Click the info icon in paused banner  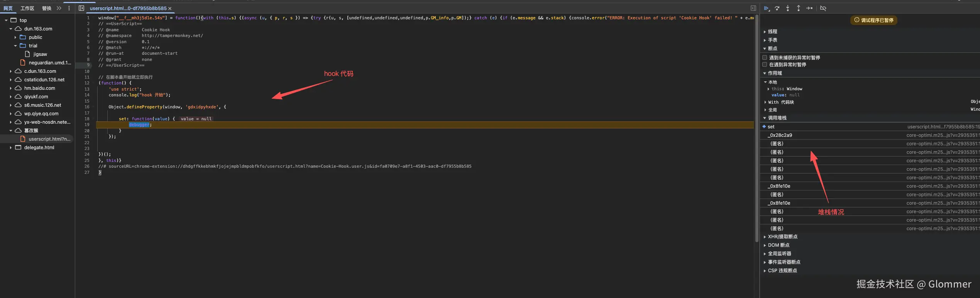pyautogui.click(x=857, y=20)
